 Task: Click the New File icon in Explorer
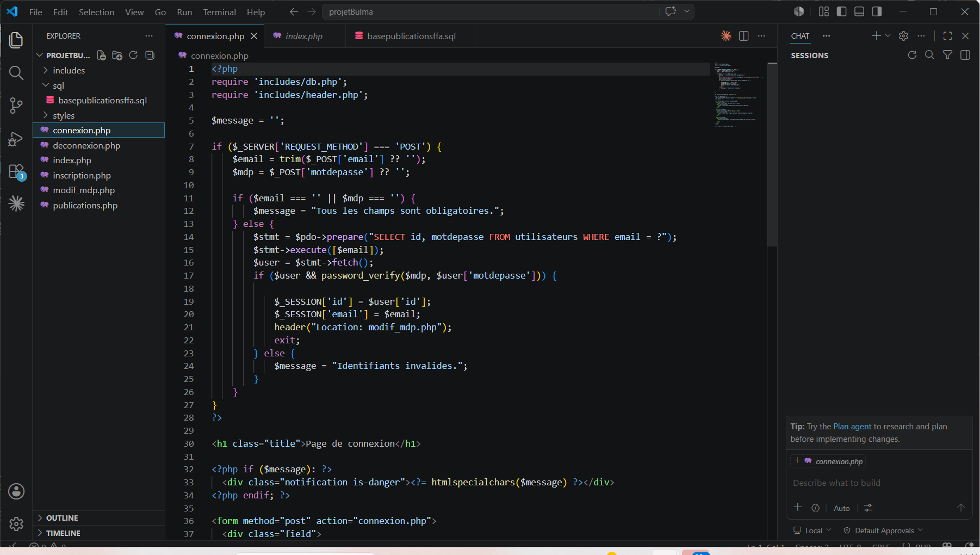coord(101,55)
